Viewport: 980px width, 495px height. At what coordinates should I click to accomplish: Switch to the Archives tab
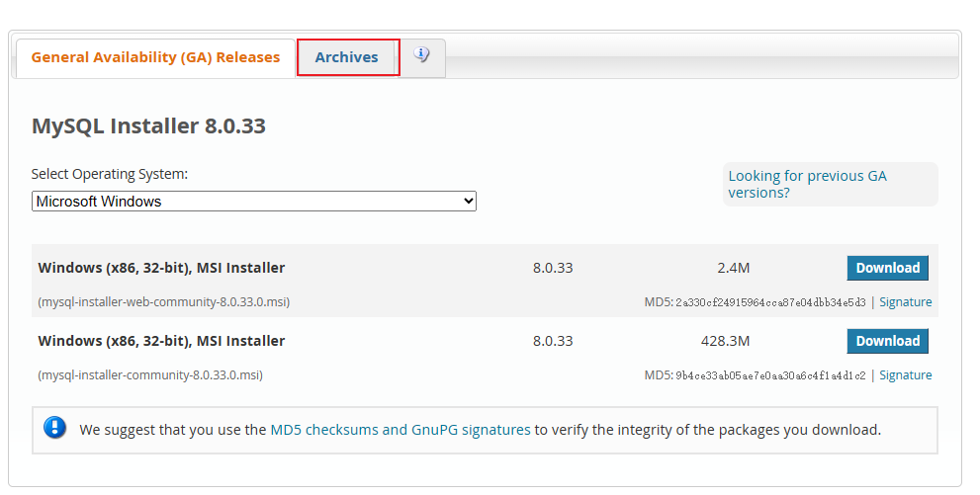[x=347, y=57]
